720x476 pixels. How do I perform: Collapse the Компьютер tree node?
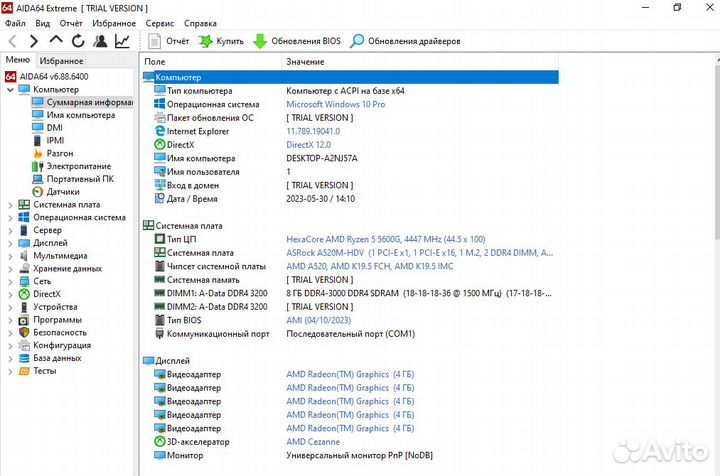tap(10, 90)
